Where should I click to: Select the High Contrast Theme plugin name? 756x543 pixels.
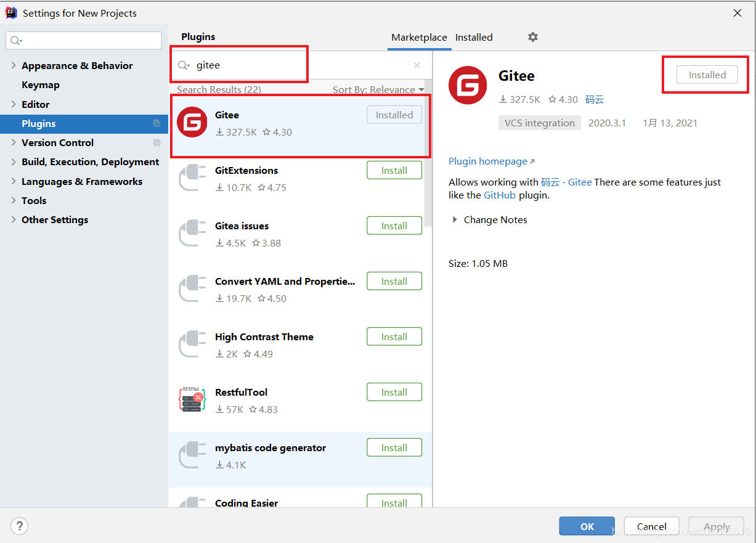[x=264, y=337]
